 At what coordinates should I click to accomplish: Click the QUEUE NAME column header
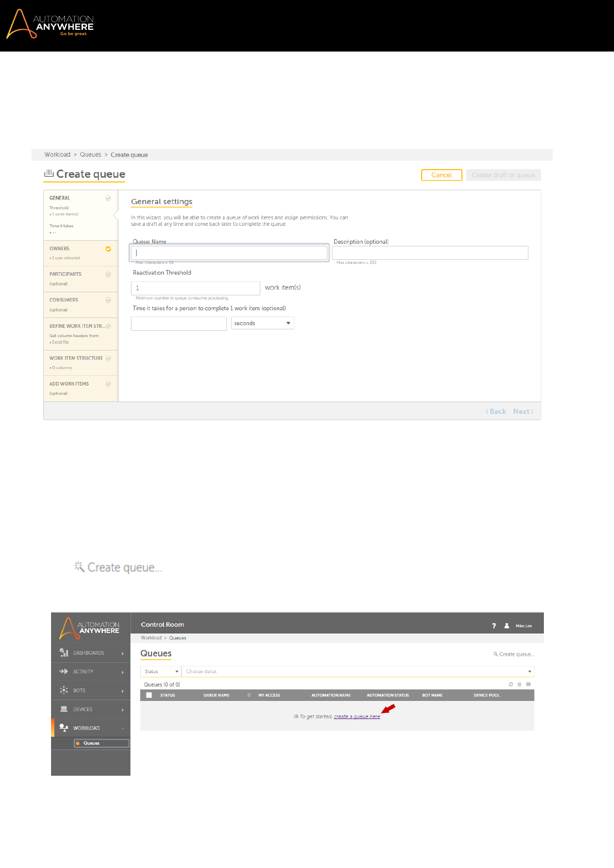217,695
